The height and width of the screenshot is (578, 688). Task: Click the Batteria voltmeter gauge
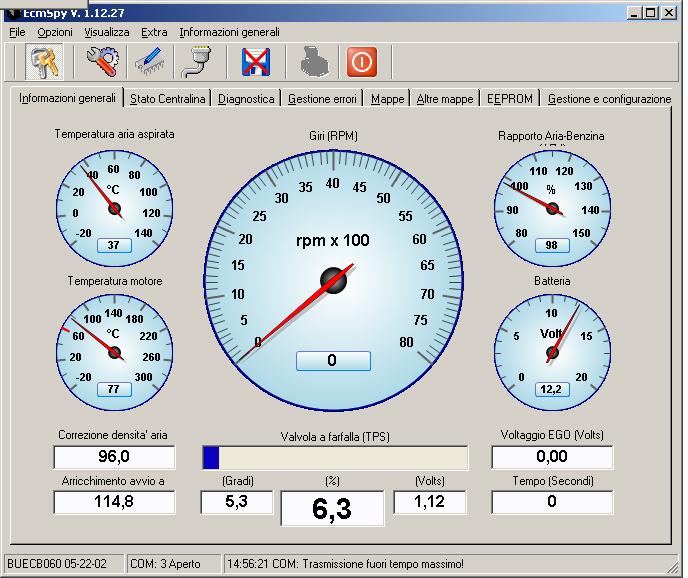(x=552, y=352)
